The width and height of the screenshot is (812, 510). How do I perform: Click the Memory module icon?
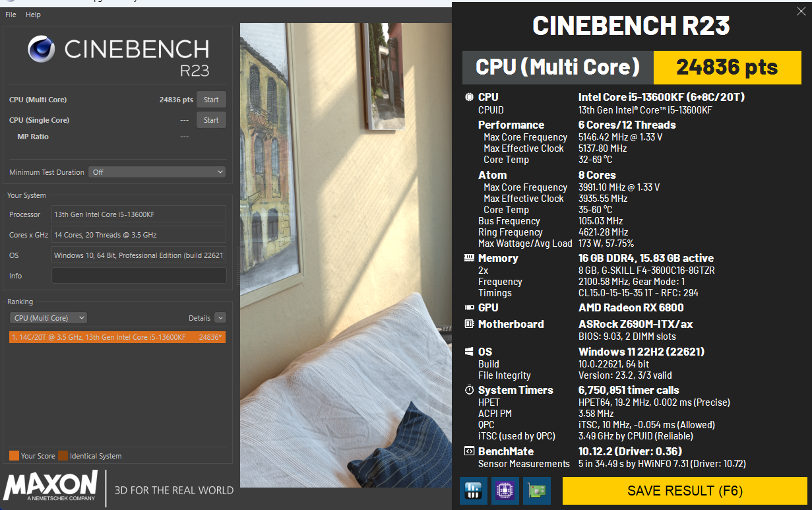[x=469, y=258]
